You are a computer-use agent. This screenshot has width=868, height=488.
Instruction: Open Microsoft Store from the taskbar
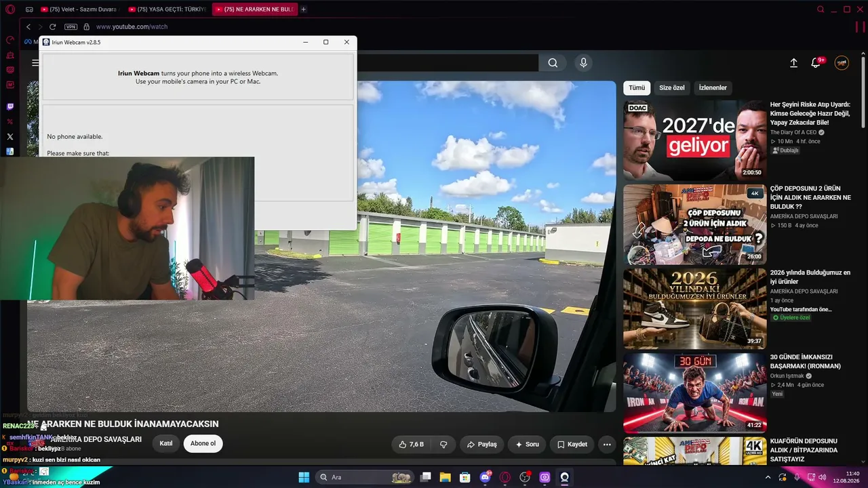[x=465, y=477]
